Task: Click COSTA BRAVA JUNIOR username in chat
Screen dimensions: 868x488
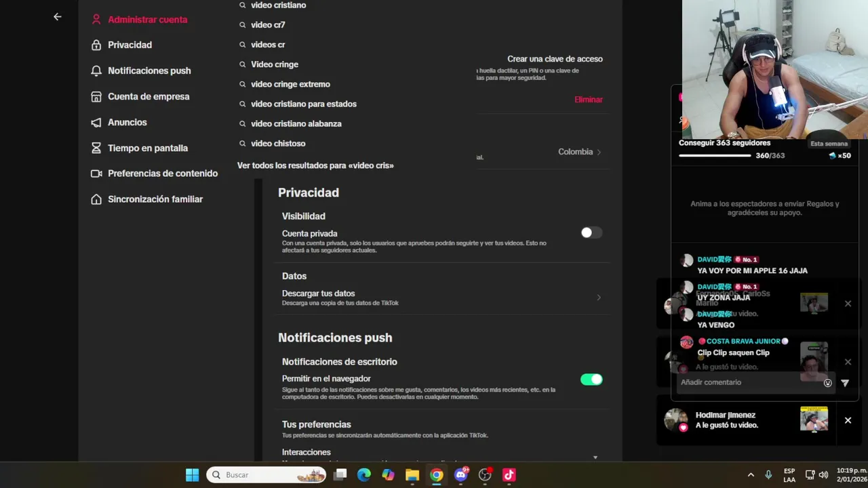Action: pos(743,342)
